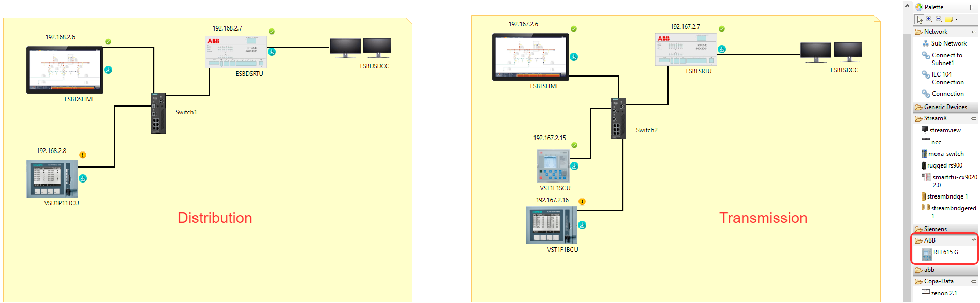Click the zoom in magnifier tool
This screenshot has height=303, width=980.
pos(929,20)
